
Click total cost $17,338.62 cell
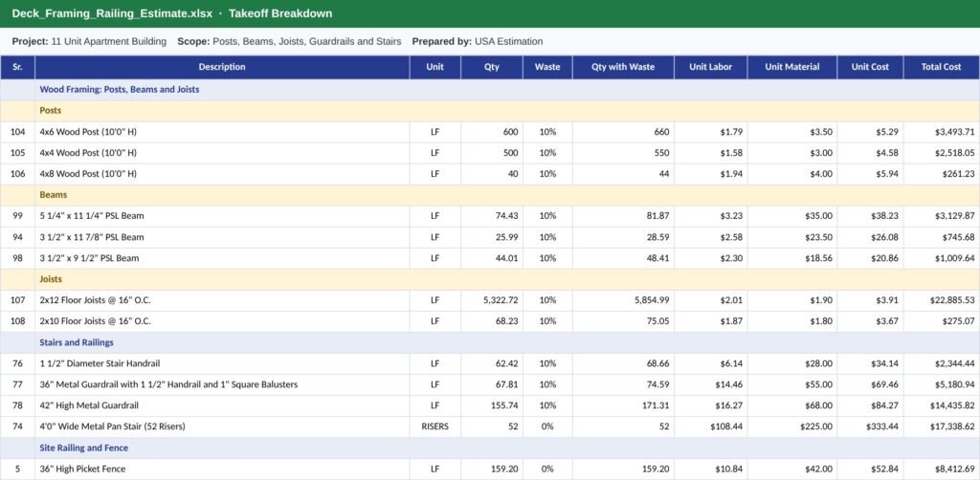point(942,427)
